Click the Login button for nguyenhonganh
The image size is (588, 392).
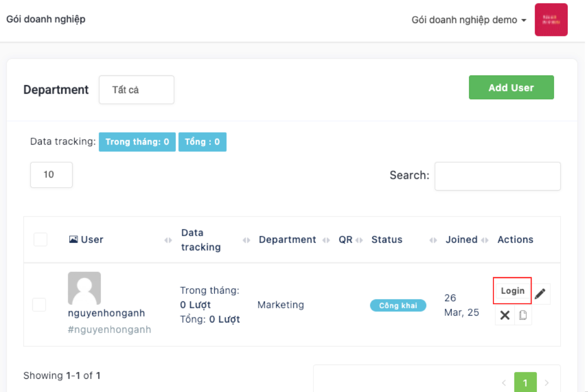(512, 291)
